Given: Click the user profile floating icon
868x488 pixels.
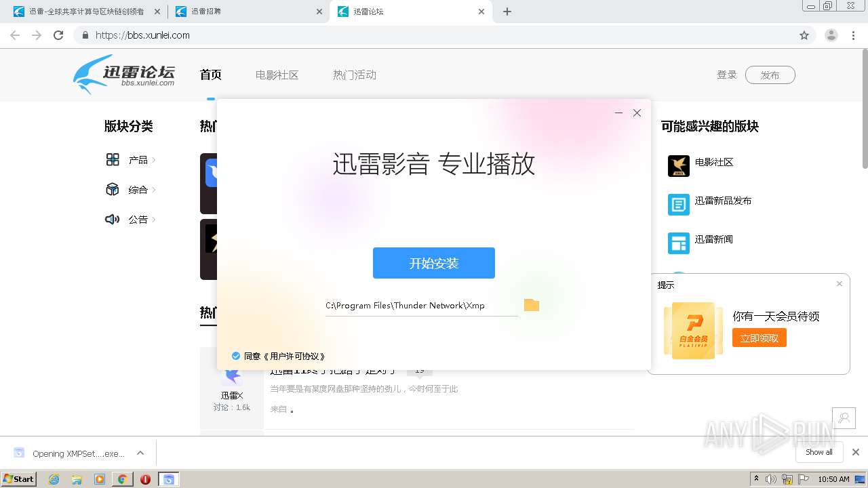Looking at the screenshot, I should pos(844,418).
